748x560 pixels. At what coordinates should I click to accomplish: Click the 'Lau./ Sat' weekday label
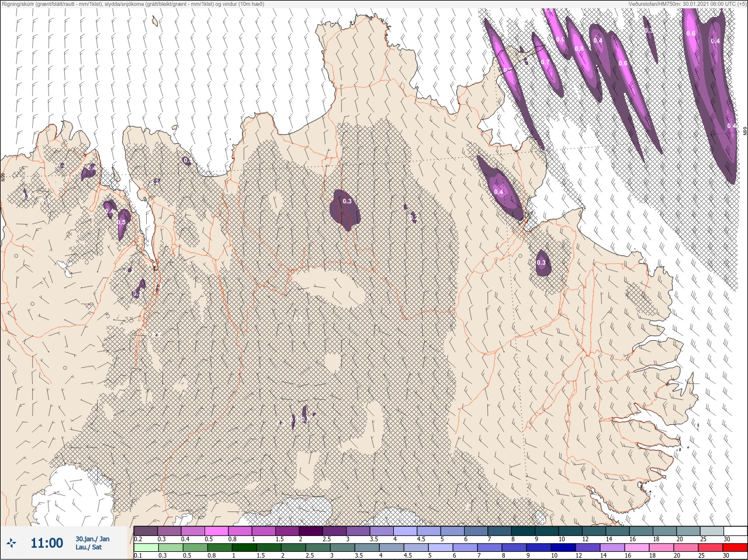88,548
